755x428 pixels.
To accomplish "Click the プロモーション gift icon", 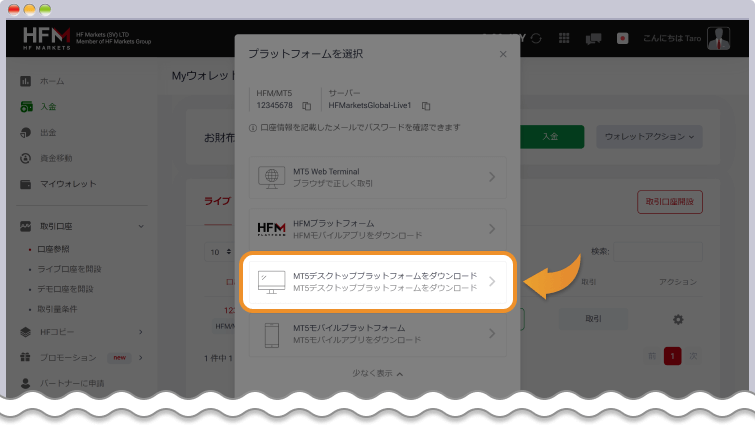I will point(26,357).
